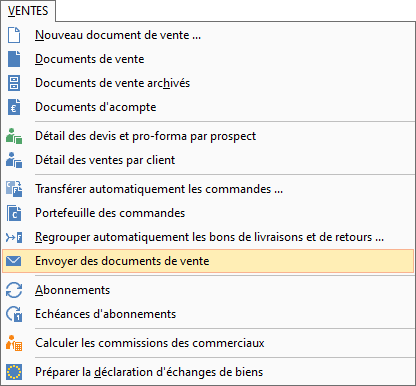The height and width of the screenshot is (386, 416).
Task: Click the portfolio C document icon
Action: (x=14, y=213)
